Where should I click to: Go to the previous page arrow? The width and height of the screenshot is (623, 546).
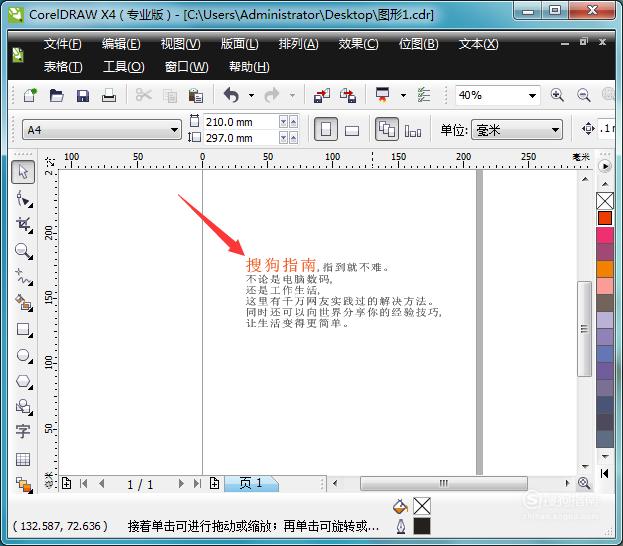click(x=102, y=484)
